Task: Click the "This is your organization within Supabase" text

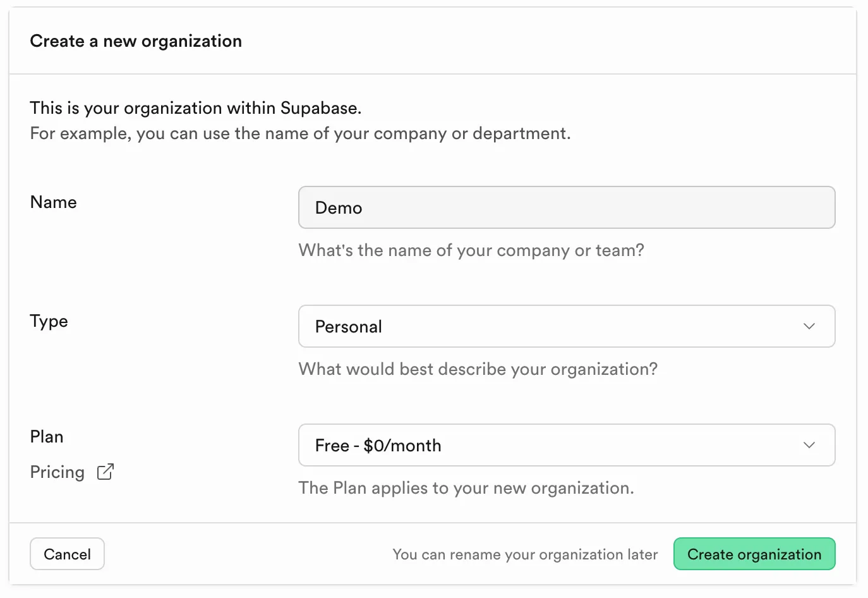Action: coord(196,108)
